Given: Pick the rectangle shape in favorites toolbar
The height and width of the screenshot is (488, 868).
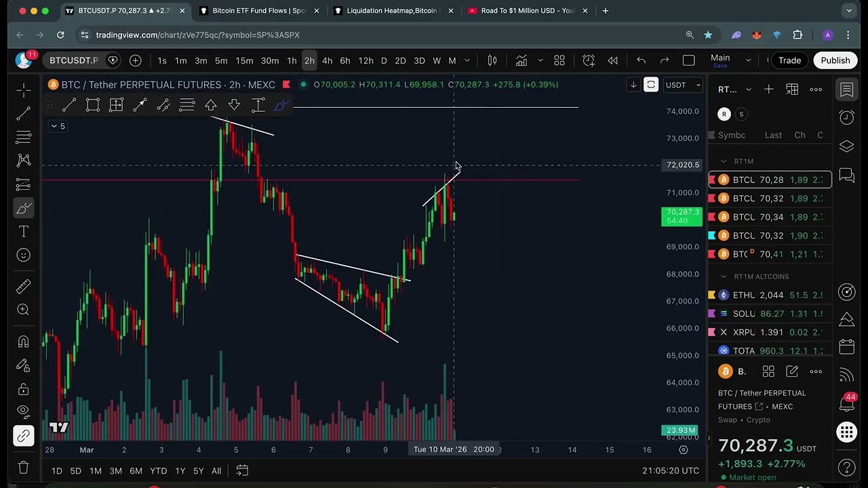Looking at the screenshot, I should pyautogui.click(x=93, y=105).
